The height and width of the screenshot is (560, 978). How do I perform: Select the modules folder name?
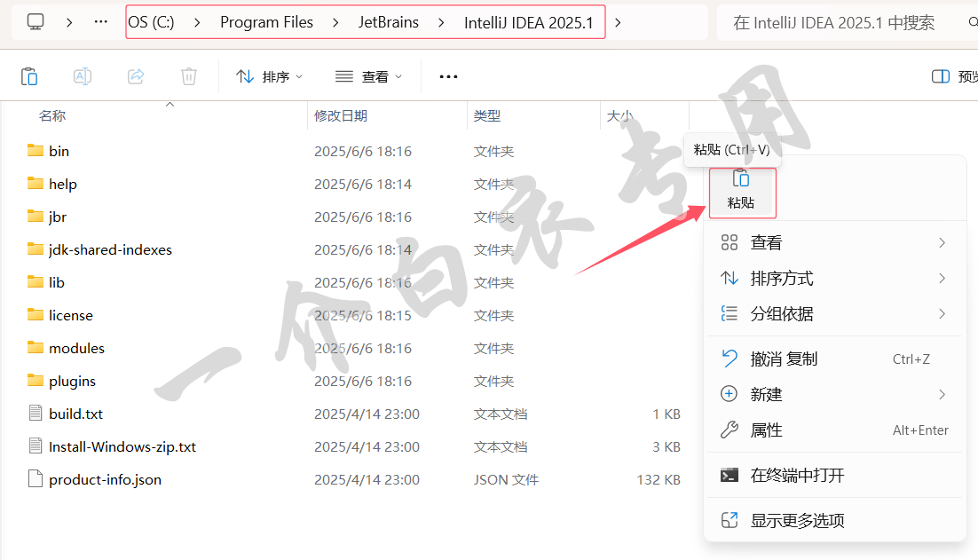coord(76,348)
